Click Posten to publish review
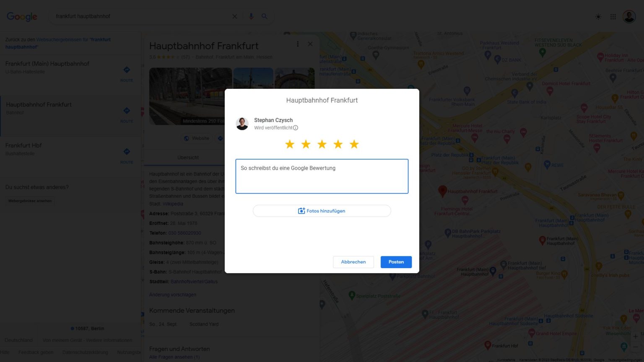The image size is (644, 362). [396, 262]
